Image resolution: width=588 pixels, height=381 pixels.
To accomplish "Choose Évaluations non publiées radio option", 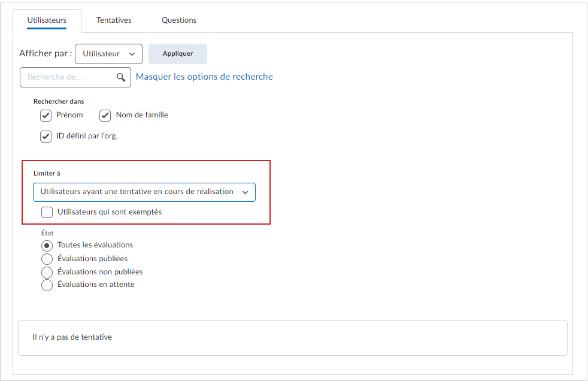I will pos(47,272).
